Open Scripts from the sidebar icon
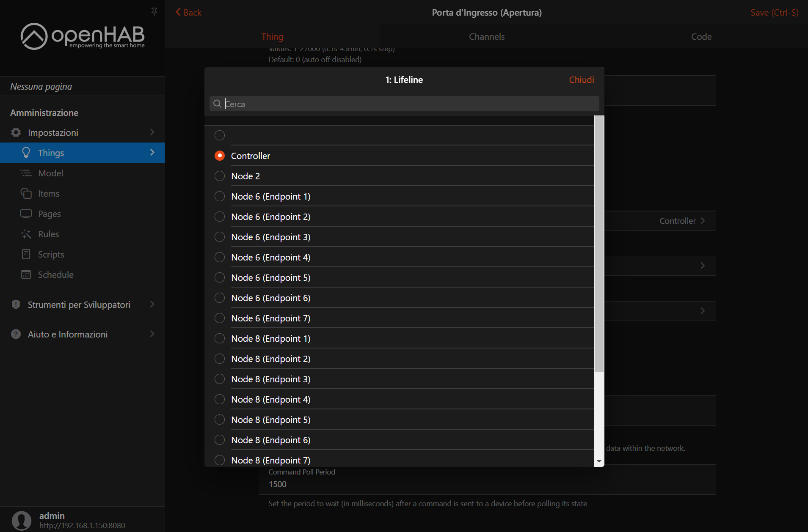Viewport: 808px width, 532px height. 26,254
